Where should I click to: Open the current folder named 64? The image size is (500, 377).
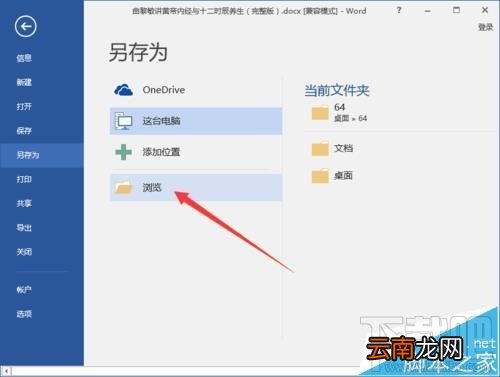(x=339, y=107)
